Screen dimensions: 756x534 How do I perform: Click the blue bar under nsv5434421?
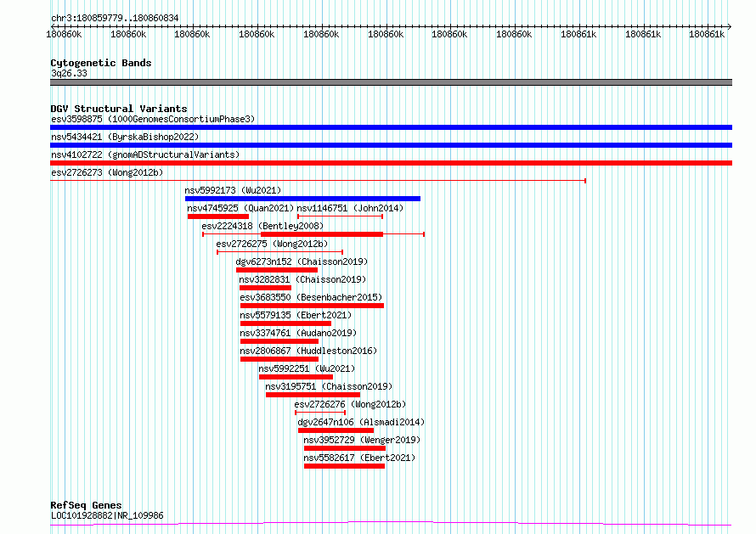click(x=391, y=145)
